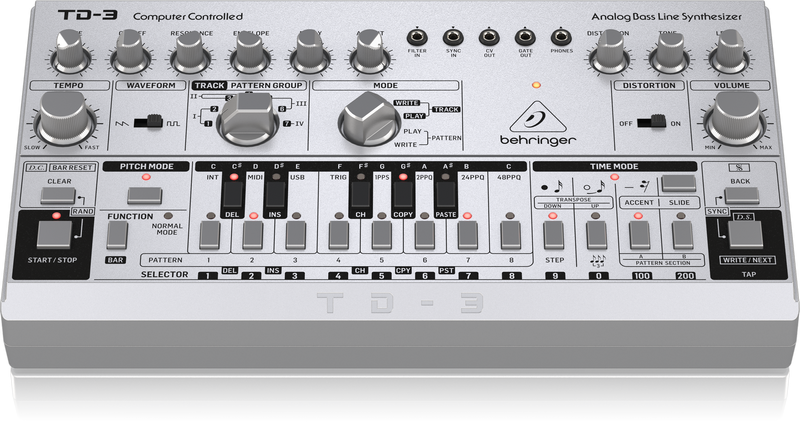The width and height of the screenshot is (800, 422).
Task: Click the Back button
Action: (741, 195)
